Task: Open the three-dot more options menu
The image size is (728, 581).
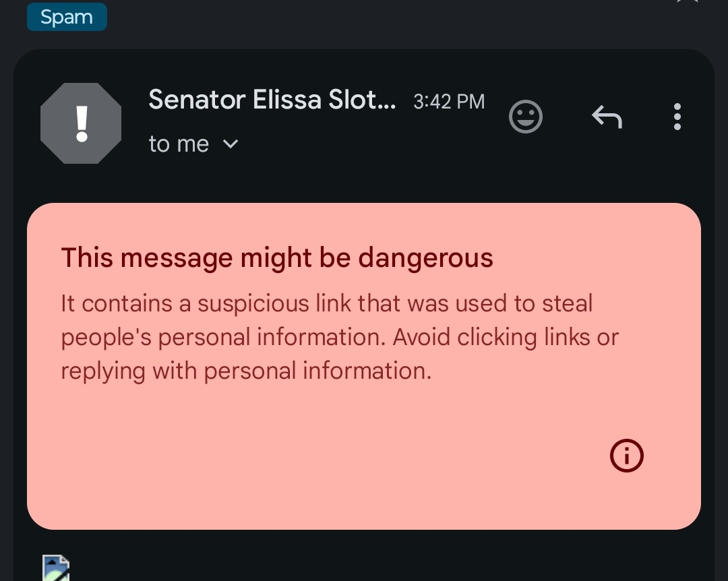Action: pyautogui.click(x=677, y=117)
